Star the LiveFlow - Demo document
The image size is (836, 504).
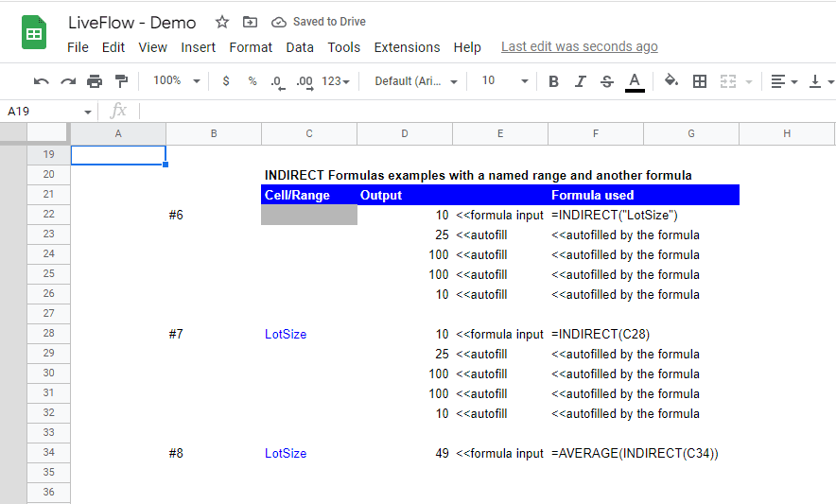coord(222,22)
